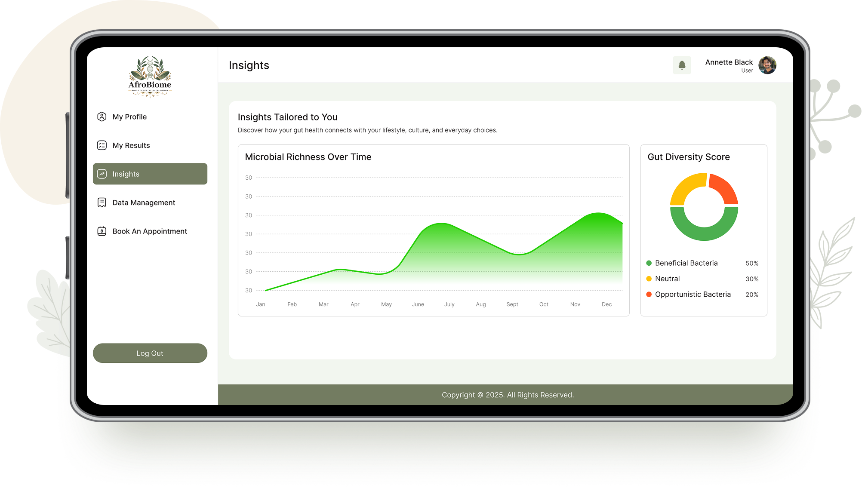Click the My Results checklist icon
Image resolution: width=868 pixels, height=491 pixels.
[102, 145]
